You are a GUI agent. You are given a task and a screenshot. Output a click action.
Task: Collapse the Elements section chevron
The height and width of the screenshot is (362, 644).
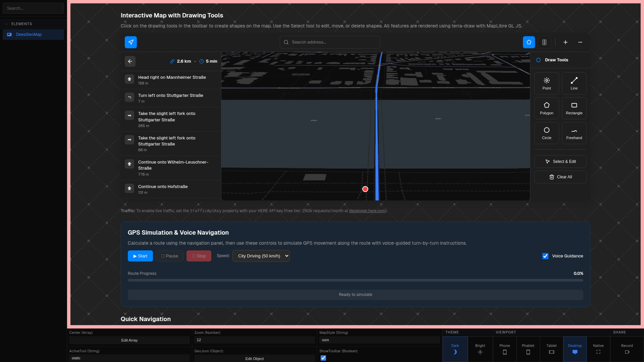[x=6, y=24]
